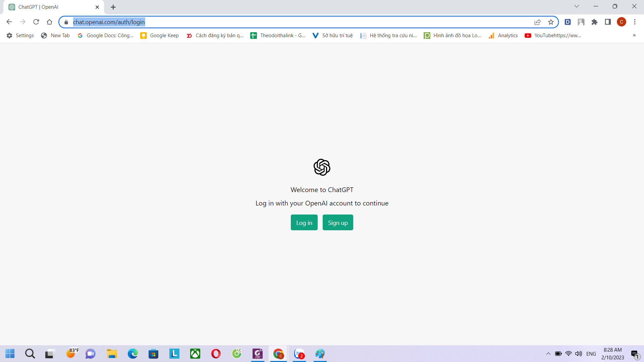The image size is (644, 362).
Task: Open the Paint app on taskbar
Action: click(x=320, y=354)
